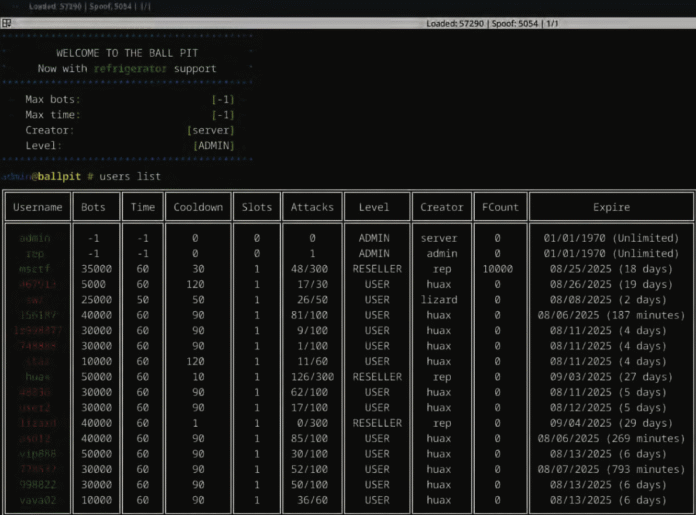Click the 'lizard' entry in the Creator column
The width and height of the screenshot is (696, 515).
(439, 300)
